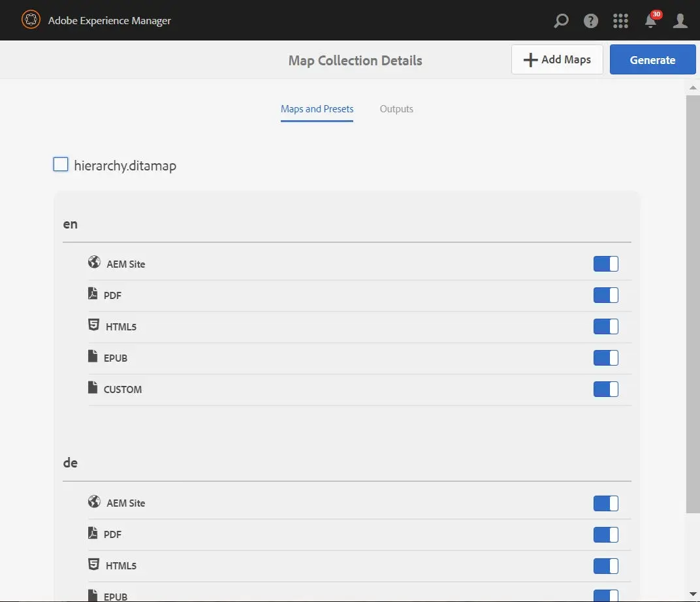Viewport: 700px width, 602px height.
Task: Click the scrollbar down arrow
Action: [x=694, y=594]
